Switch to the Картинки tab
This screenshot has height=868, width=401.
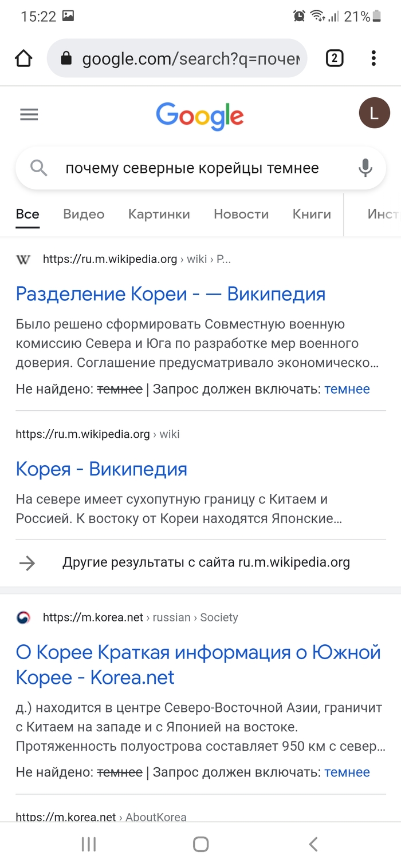coord(159,215)
